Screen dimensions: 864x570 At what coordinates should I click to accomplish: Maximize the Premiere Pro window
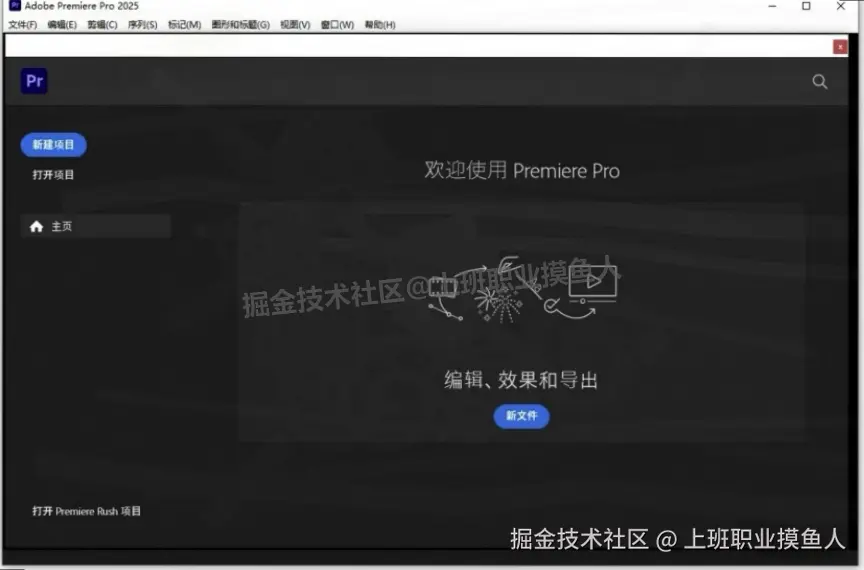pos(806,6)
